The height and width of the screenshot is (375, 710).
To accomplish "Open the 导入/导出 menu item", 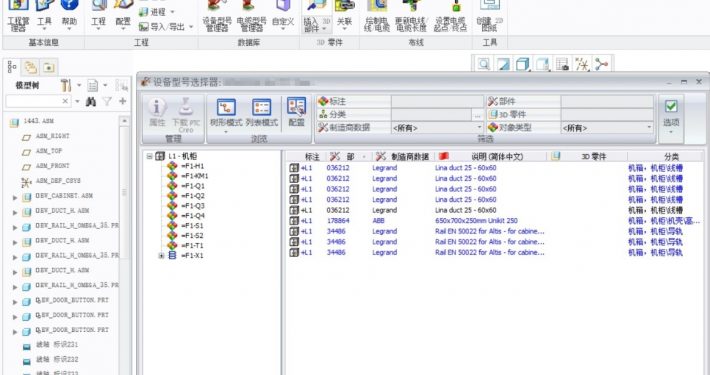I will tap(166, 27).
